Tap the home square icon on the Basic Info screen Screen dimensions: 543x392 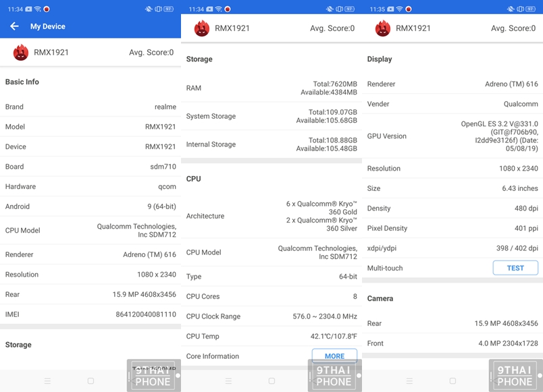90,381
